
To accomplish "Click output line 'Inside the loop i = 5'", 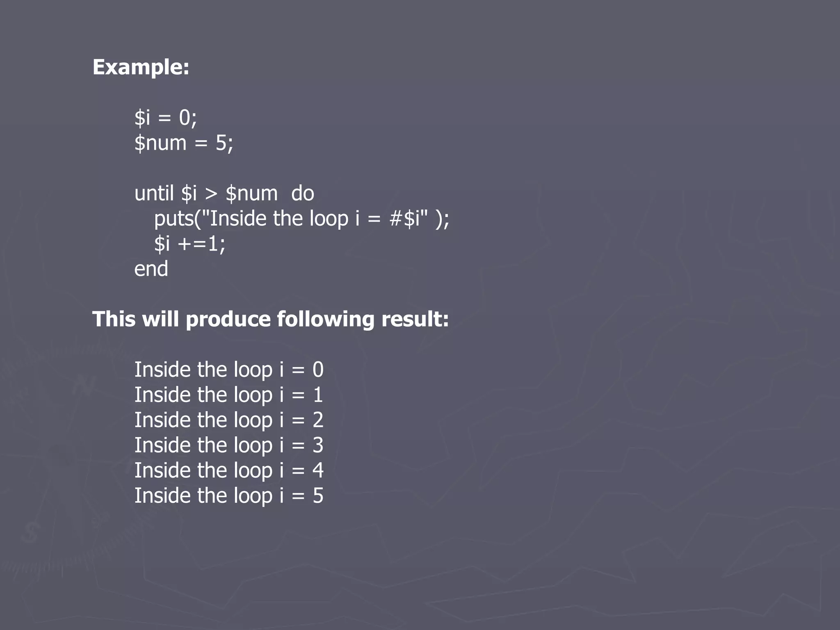I will click(229, 496).
